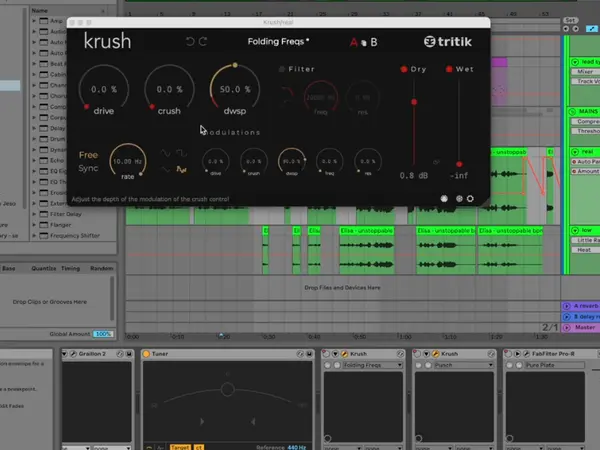Open FabFilter Pro-R wrench icon
This screenshot has width=600, height=450.
[x=527, y=354]
